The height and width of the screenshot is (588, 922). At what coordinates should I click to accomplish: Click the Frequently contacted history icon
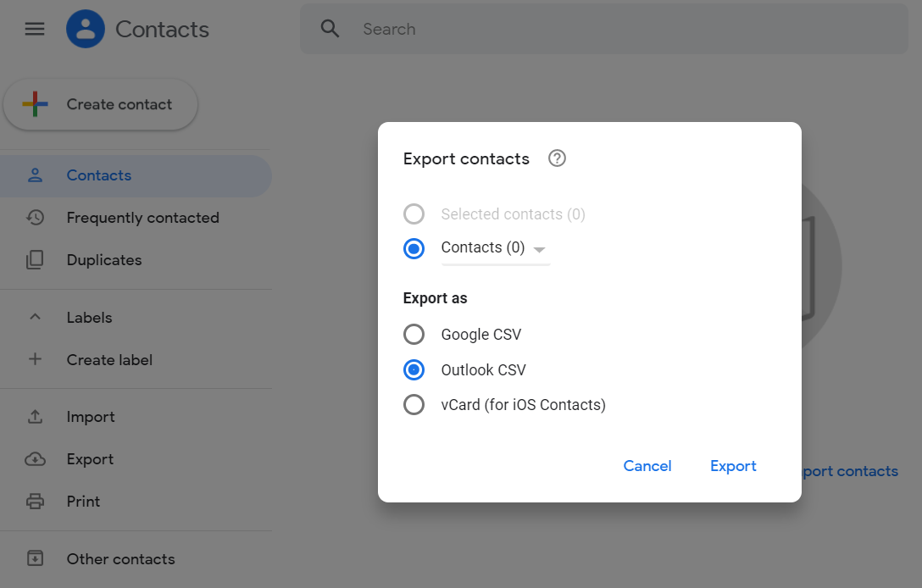tap(35, 218)
